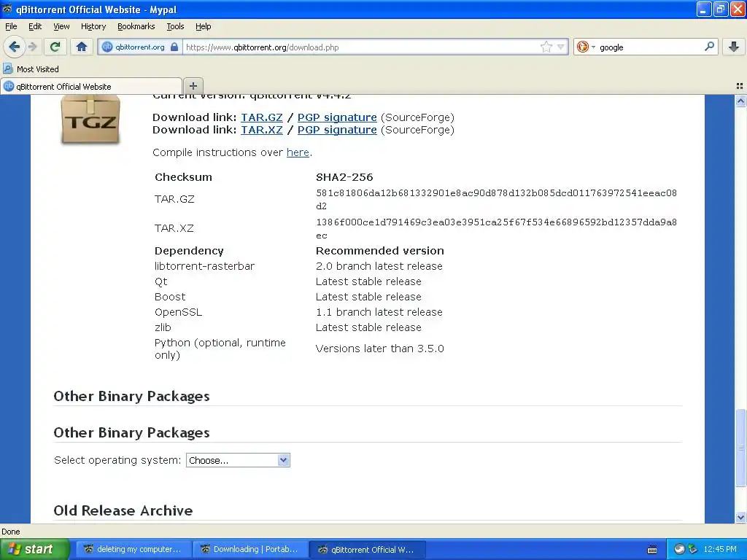Click the 12:45 PM system clock
This screenshot has height=560, width=747.
(x=720, y=549)
